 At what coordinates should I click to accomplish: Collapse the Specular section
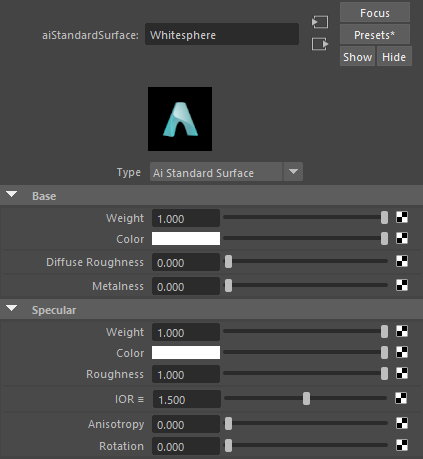(x=12, y=308)
